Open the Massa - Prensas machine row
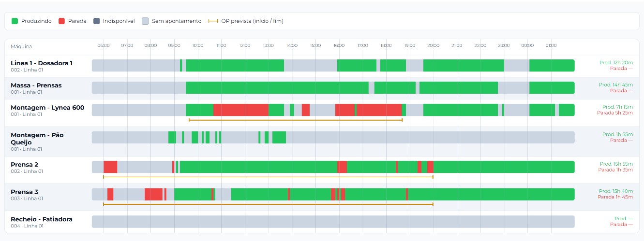 pyautogui.click(x=322, y=88)
